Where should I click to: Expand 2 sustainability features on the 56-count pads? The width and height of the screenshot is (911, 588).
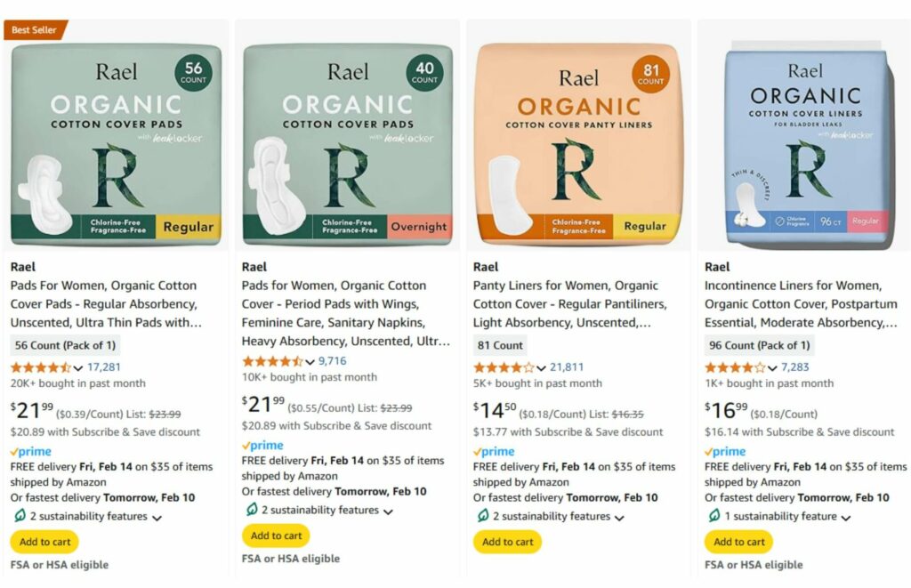[x=96, y=516]
